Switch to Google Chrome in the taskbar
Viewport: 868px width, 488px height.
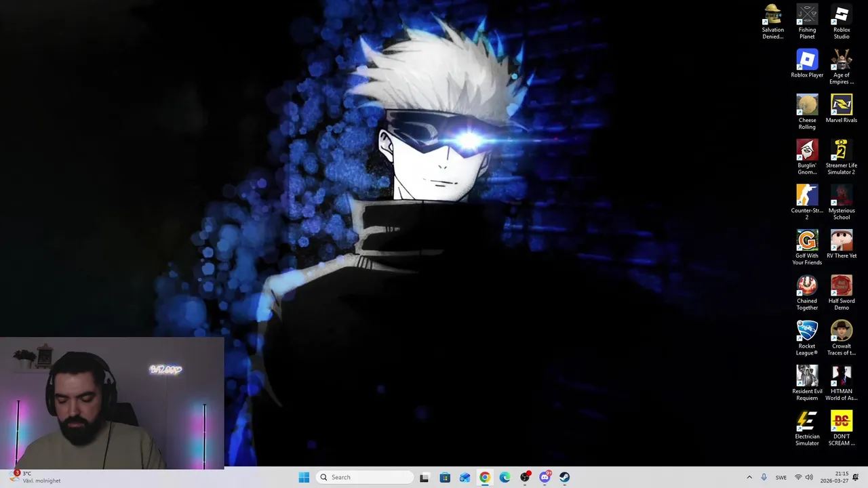click(x=485, y=477)
